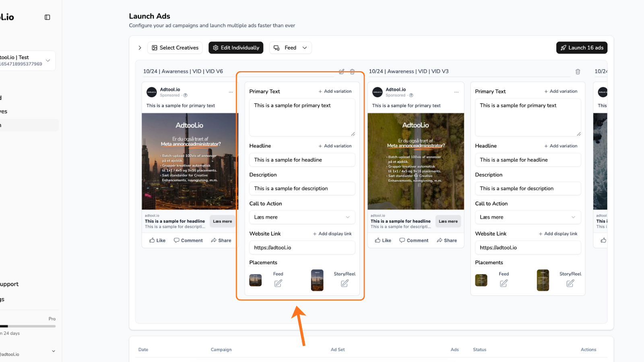
Task: Select the VID V3 Story/Reel thumbnail
Action: point(543,280)
